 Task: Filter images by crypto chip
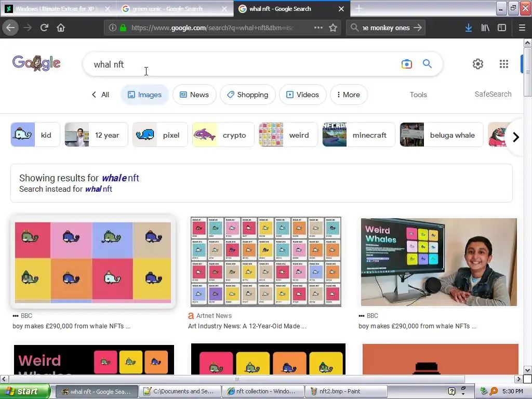pos(223,135)
